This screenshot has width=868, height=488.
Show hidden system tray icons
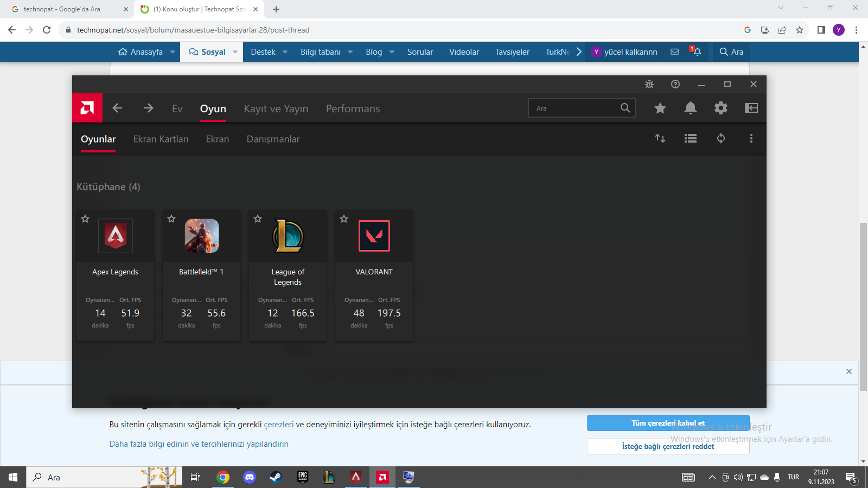pos(712,477)
